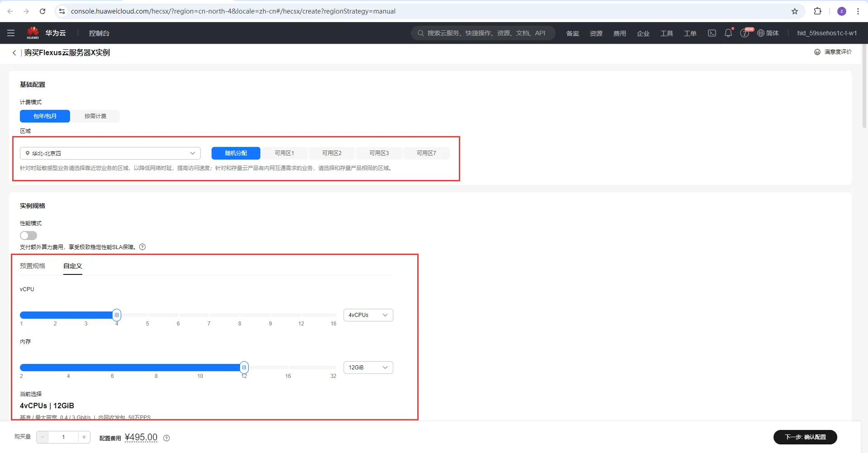Click the browser back arrow
The width and height of the screenshot is (868, 453).
(10, 11)
